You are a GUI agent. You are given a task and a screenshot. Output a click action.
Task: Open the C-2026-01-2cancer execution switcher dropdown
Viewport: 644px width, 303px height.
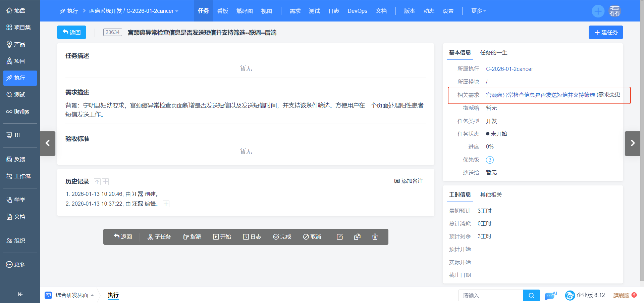177,11
